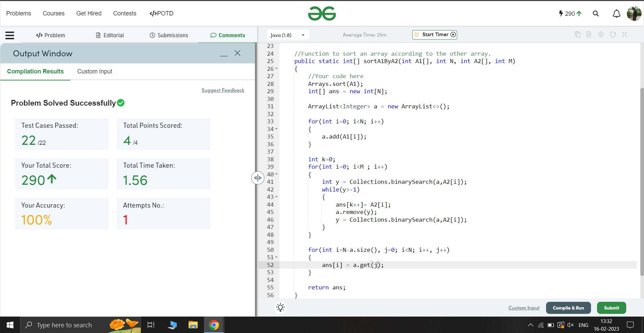Open the Java (1.8) language dropdown

[x=288, y=35]
